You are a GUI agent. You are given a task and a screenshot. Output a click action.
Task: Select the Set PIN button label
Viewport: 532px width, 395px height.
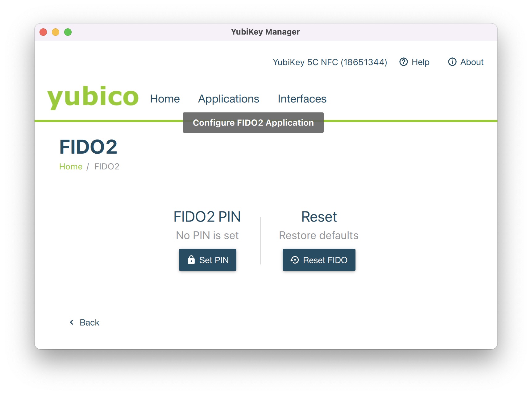(214, 260)
